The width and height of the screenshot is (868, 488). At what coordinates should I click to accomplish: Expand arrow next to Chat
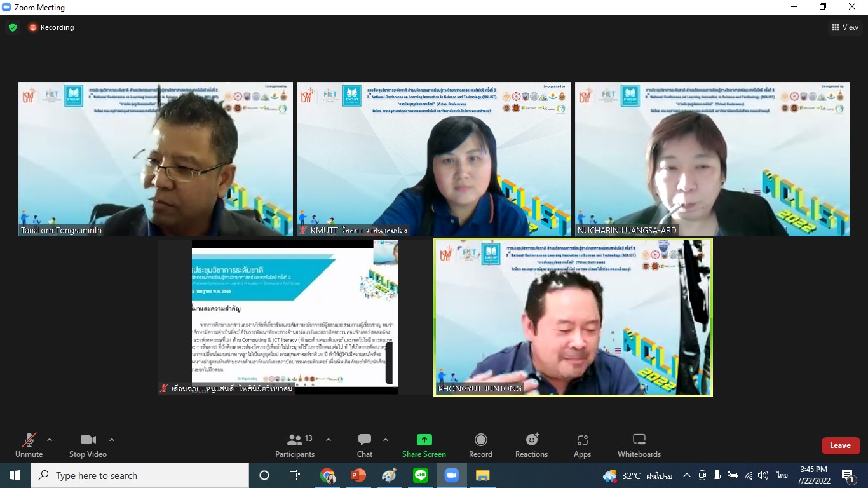(x=386, y=440)
